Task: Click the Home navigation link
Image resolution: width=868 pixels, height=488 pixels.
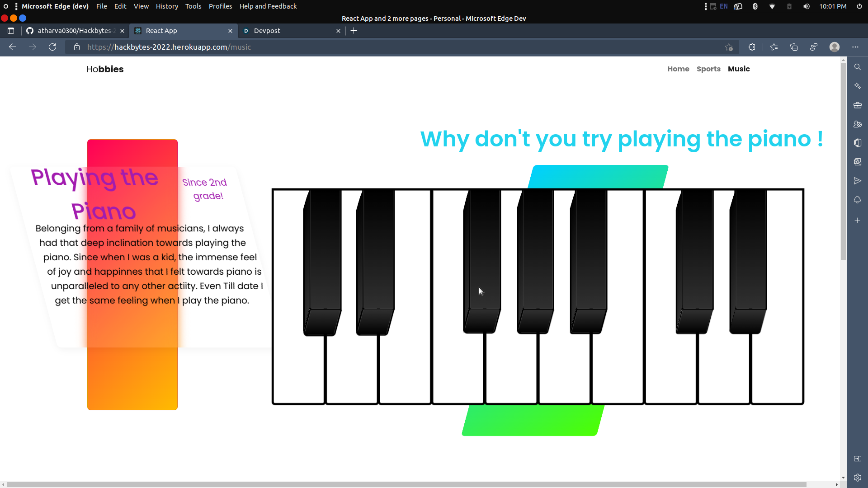Action: (678, 69)
